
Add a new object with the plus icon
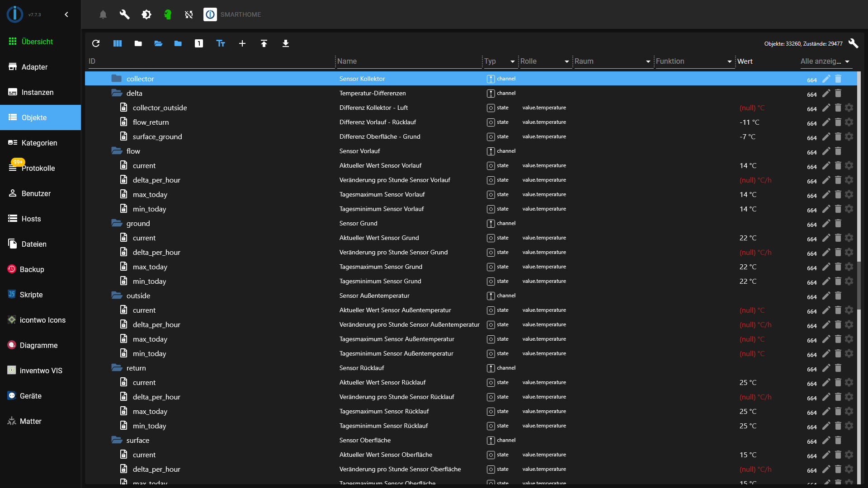pyautogui.click(x=242, y=43)
